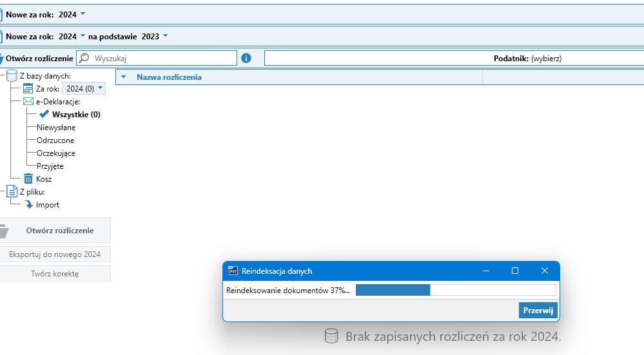The image size is (644, 355).
Task: Select the Odrzucone declarations filter
Action: tap(55, 140)
